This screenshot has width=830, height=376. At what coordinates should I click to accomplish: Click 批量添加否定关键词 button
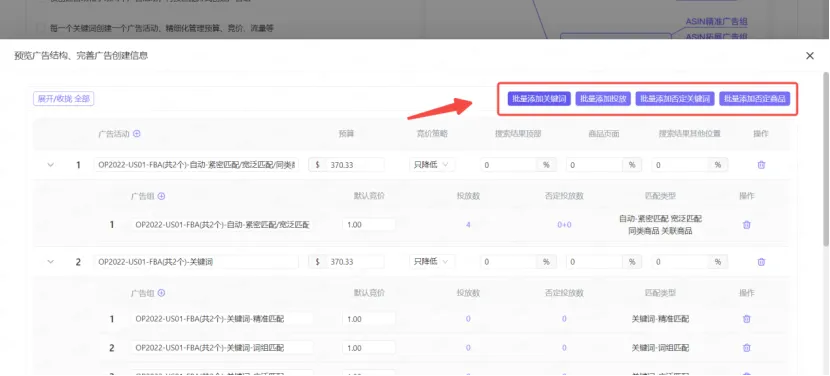pyautogui.click(x=675, y=99)
